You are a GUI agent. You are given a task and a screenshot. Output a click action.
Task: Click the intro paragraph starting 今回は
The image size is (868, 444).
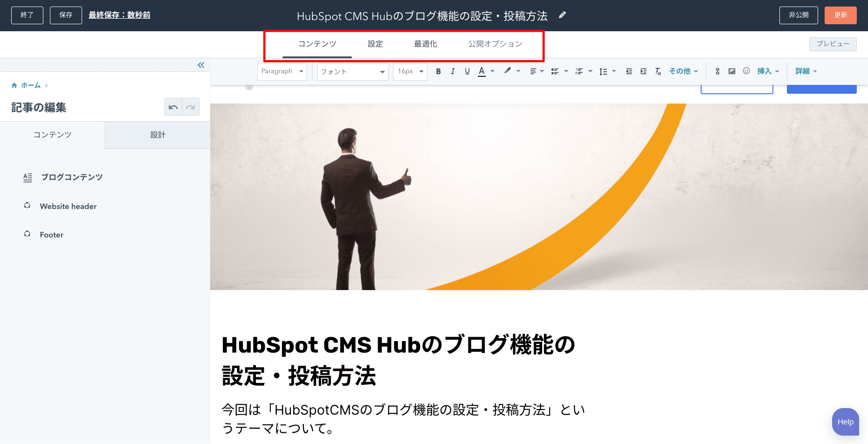click(x=403, y=419)
